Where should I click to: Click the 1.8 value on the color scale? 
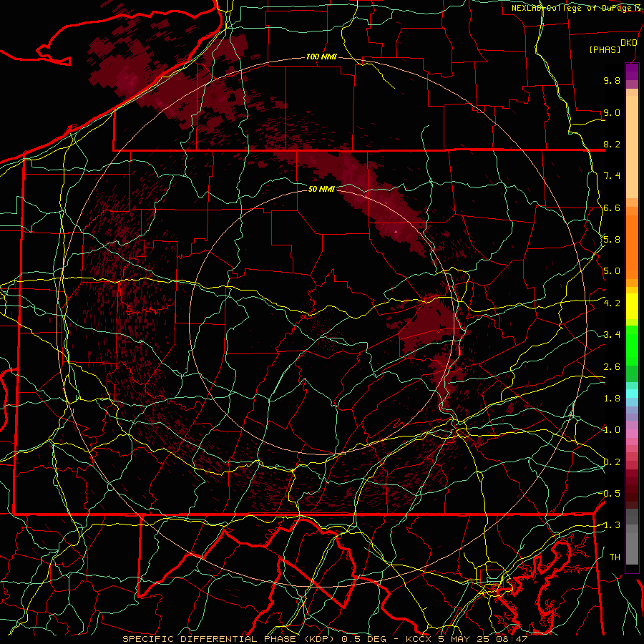[612, 399]
